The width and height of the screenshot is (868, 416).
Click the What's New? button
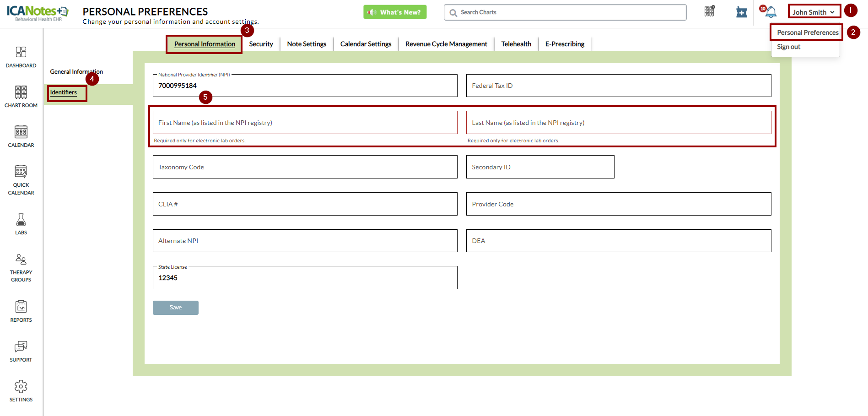click(395, 12)
